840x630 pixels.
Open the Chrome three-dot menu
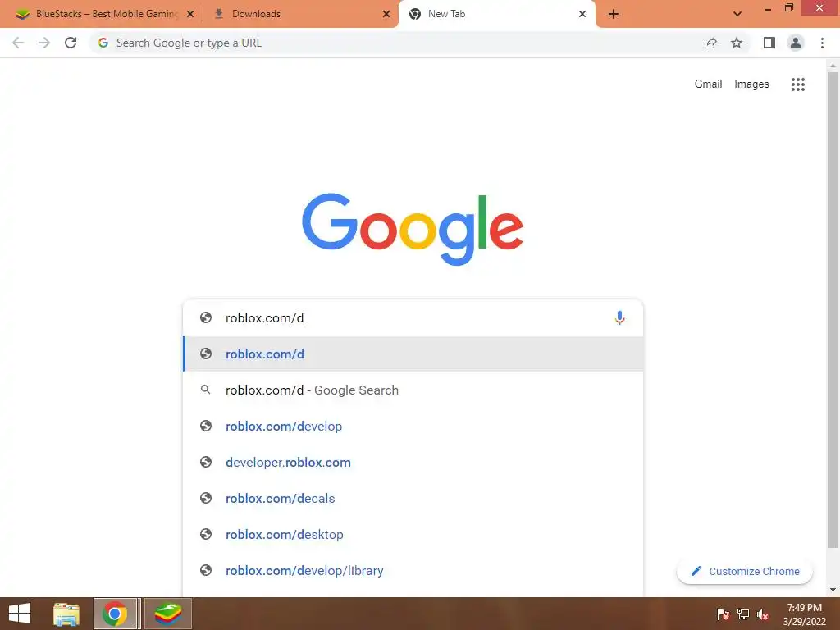822,43
